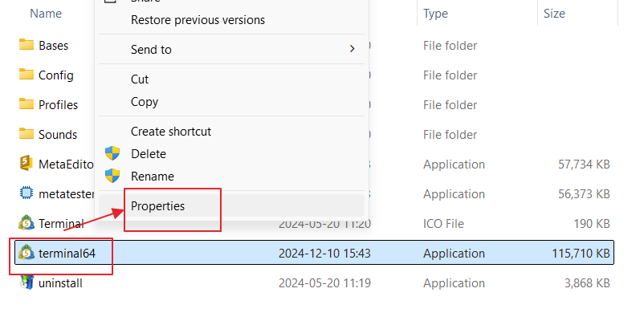Expand the Send to submenu arrow

(352, 49)
